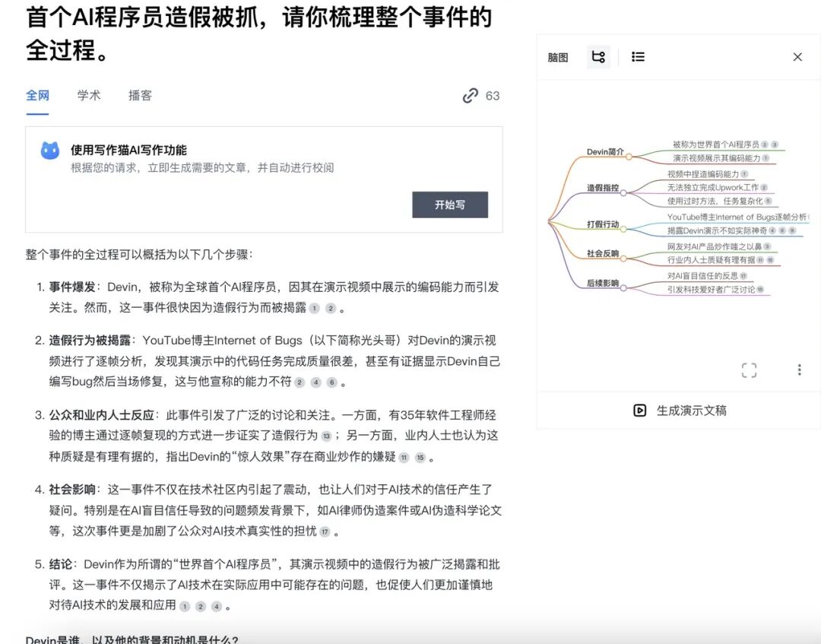Open citation 2 in the 事件爆发 item
821x644 pixels.
(x=331, y=309)
